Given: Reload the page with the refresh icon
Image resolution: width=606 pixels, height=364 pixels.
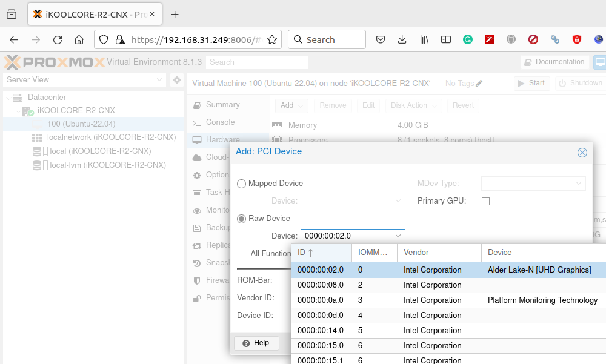Looking at the screenshot, I should [58, 39].
